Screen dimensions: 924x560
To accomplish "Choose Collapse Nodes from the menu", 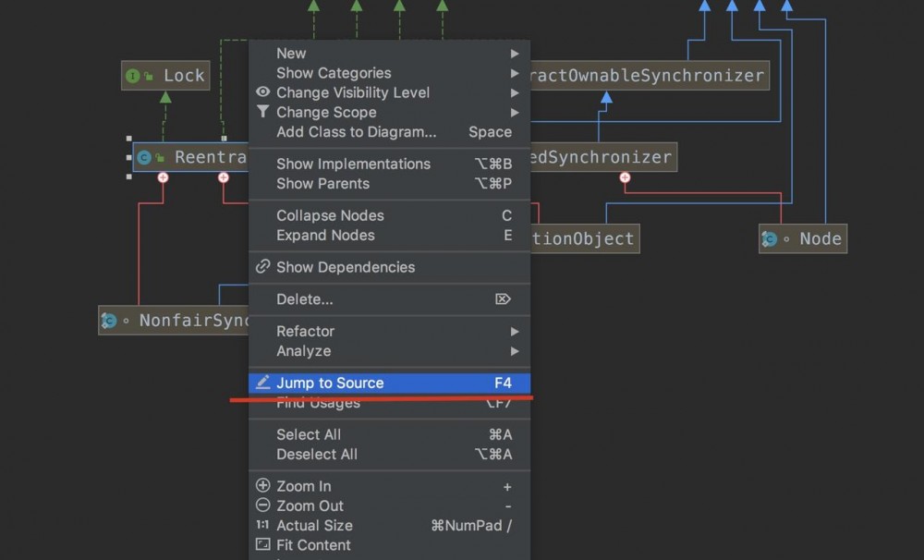I will click(x=330, y=215).
